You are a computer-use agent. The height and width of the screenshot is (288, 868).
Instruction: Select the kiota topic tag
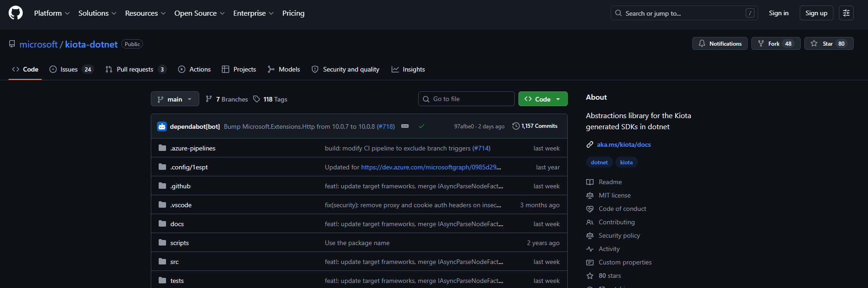(x=626, y=162)
